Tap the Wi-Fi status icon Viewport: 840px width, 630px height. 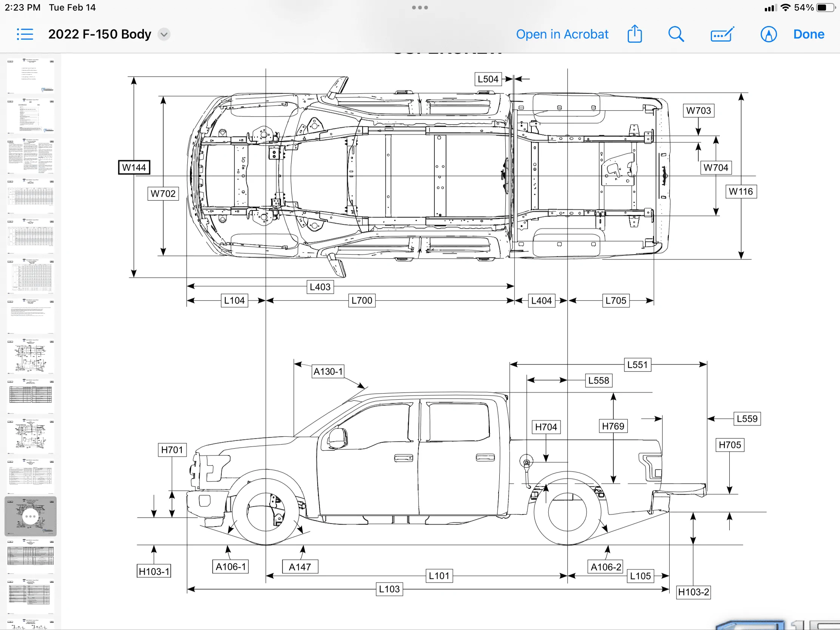[x=785, y=8]
